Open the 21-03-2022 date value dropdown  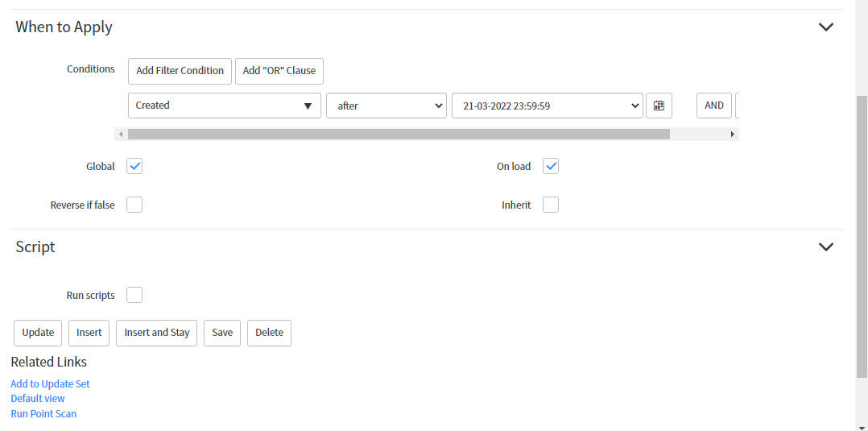tap(548, 106)
